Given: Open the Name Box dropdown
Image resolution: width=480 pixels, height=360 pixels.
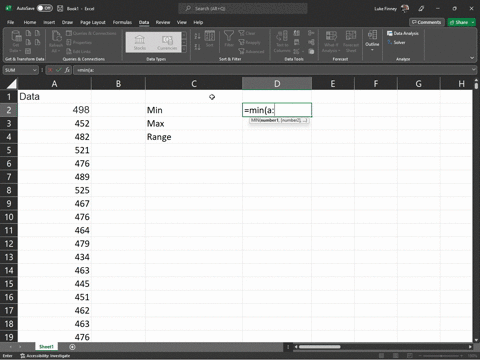Looking at the screenshot, I should click(34, 70).
